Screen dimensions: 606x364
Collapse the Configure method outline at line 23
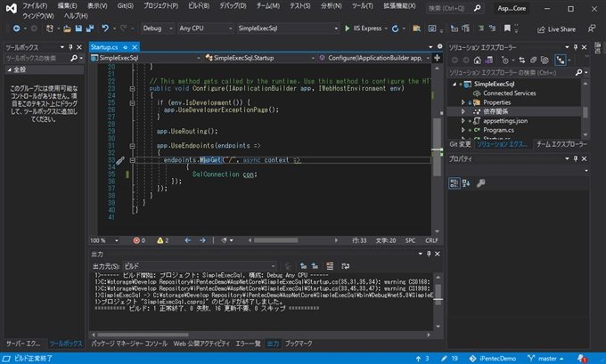pyautogui.click(x=132, y=88)
